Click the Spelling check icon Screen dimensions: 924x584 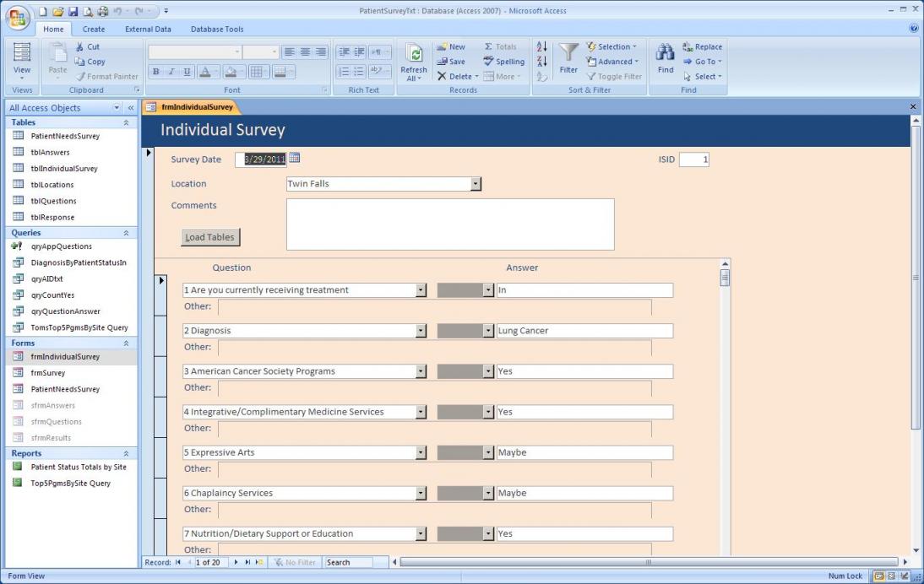tap(504, 62)
